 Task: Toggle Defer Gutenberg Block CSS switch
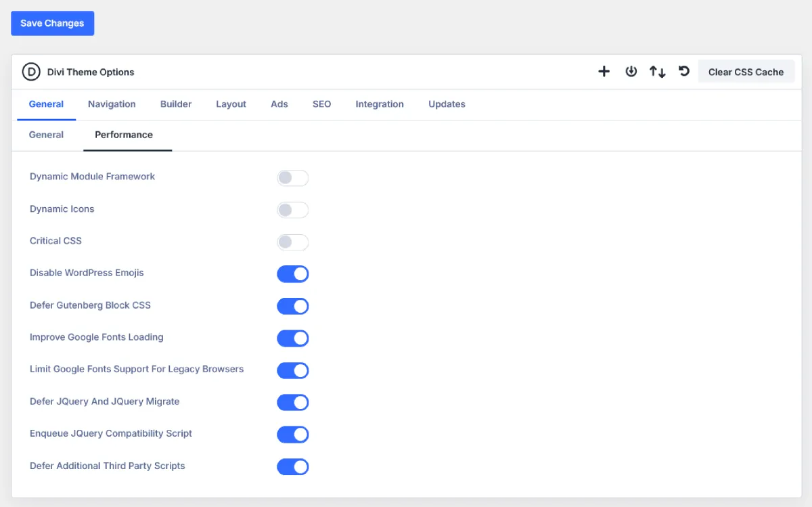coord(293,307)
